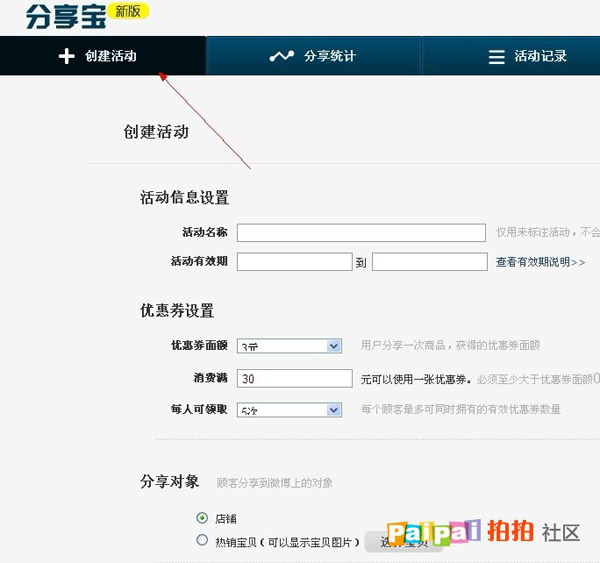Click the yellow 新版 badge
The height and width of the screenshot is (563, 600).
[x=129, y=12]
